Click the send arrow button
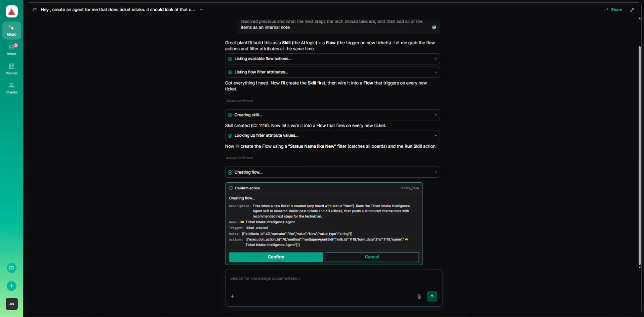The image size is (644, 317). (x=432, y=296)
